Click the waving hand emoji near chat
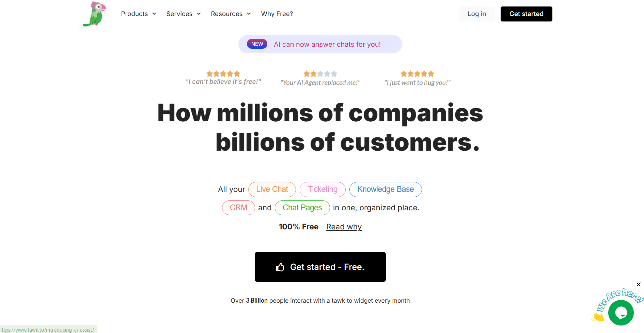Screen dimensions: 644x333 click(598, 317)
